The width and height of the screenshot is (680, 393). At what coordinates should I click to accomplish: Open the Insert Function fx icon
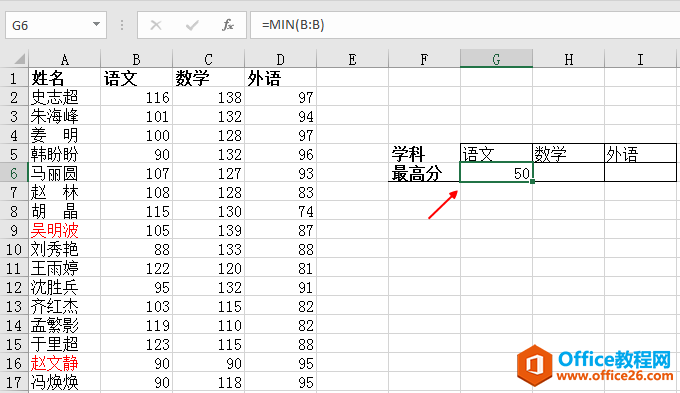click(x=228, y=25)
